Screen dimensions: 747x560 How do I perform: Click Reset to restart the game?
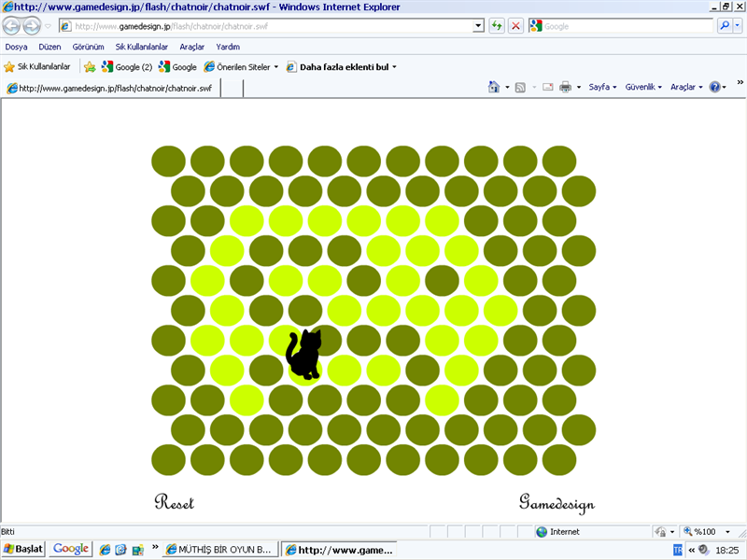[175, 502]
